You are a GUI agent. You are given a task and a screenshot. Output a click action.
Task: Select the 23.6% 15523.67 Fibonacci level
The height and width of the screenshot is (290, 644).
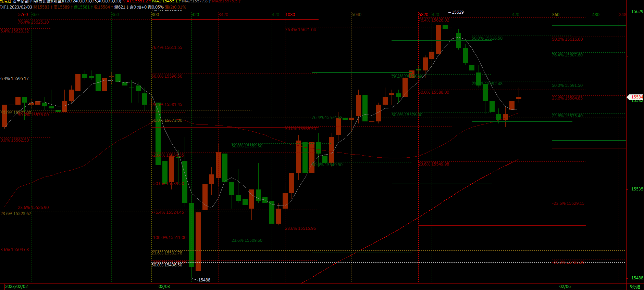[x=16, y=214]
